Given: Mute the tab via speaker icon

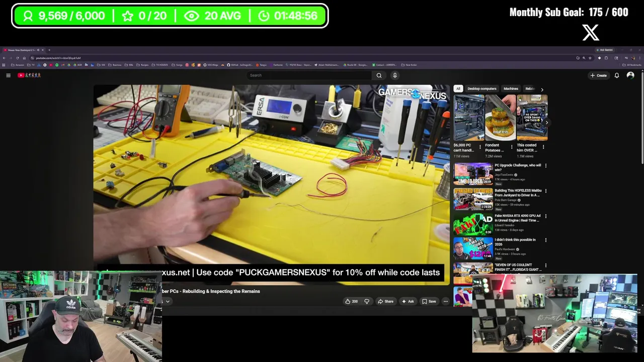Looking at the screenshot, I should [x=38, y=50].
